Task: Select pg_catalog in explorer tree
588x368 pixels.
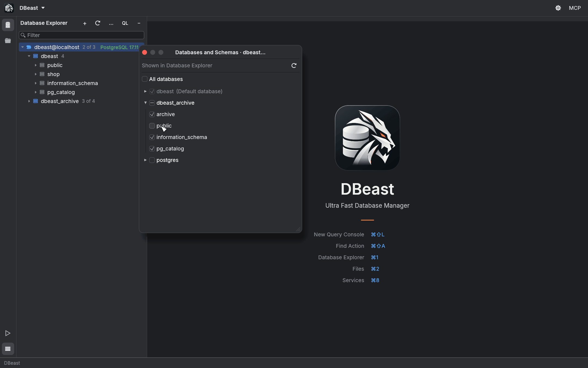Action: click(61, 92)
